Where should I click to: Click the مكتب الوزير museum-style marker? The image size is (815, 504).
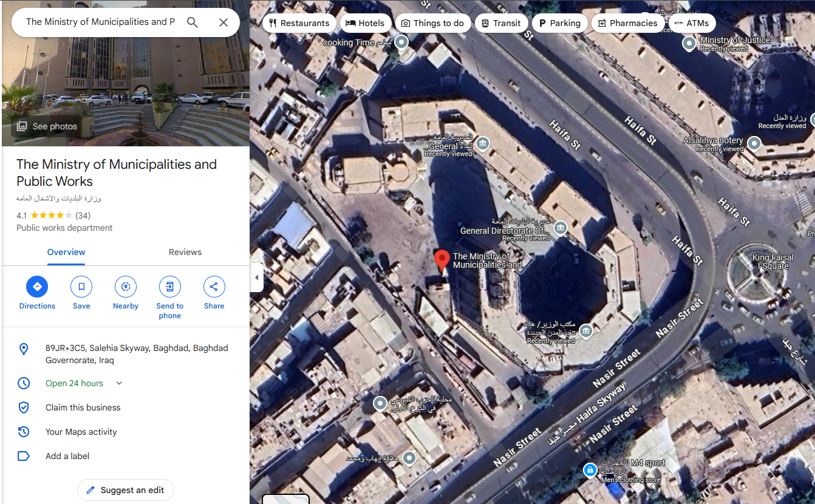585,331
